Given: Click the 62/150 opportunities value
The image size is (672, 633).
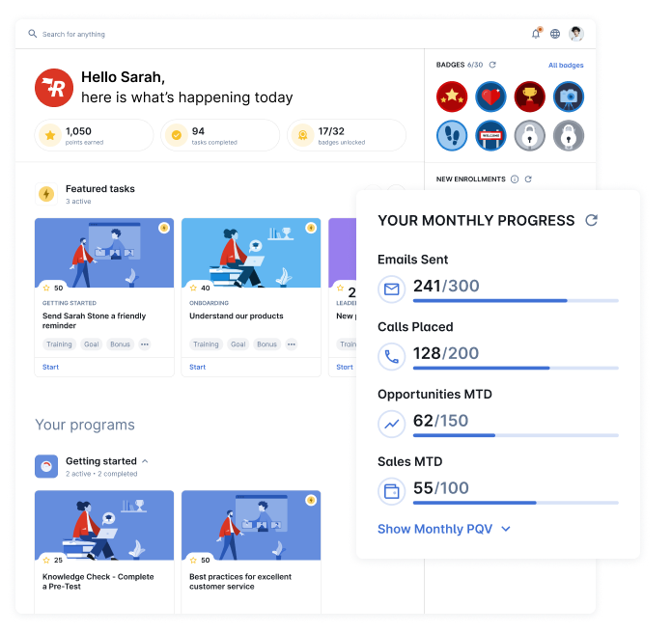Looking at the screenshot, I should (440, 421).
